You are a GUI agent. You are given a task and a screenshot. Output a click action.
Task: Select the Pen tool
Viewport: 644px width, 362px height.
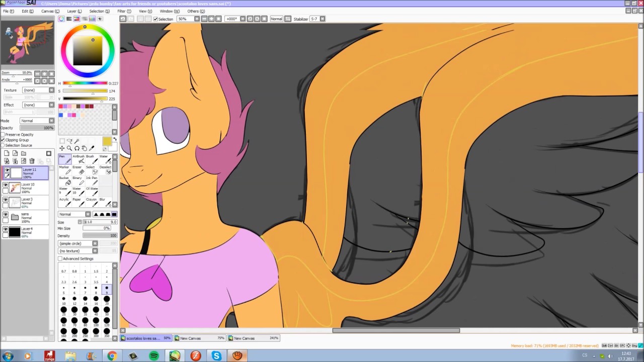tap(64, 159)
